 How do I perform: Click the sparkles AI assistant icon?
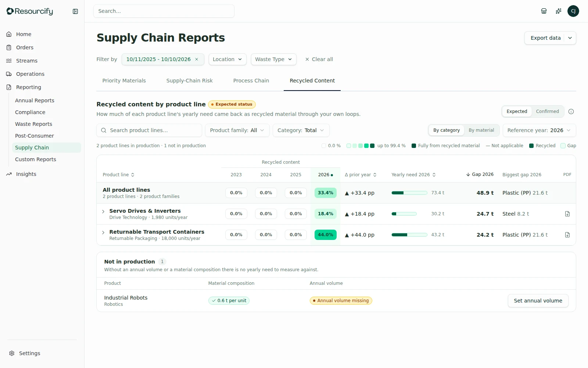click(559, 11)
